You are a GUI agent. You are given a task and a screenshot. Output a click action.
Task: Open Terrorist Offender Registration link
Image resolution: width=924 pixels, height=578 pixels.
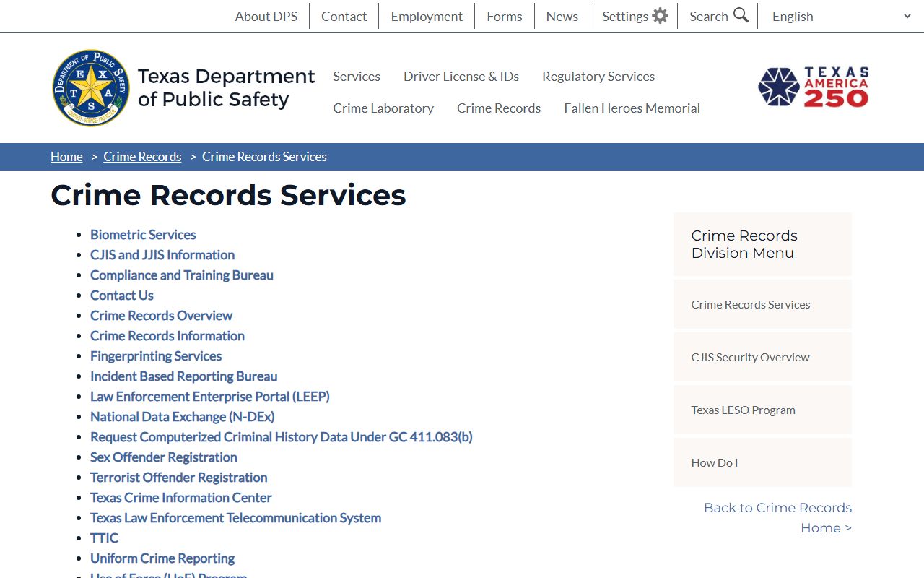[179, 478]
